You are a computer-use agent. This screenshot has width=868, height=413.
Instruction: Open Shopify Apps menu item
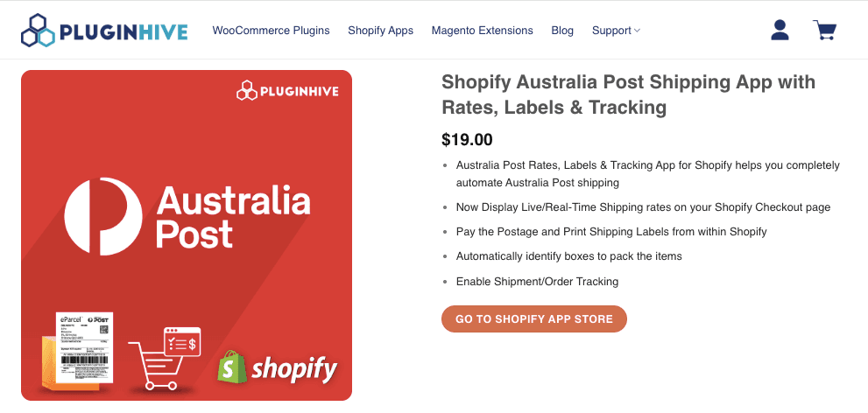(380, 31)
